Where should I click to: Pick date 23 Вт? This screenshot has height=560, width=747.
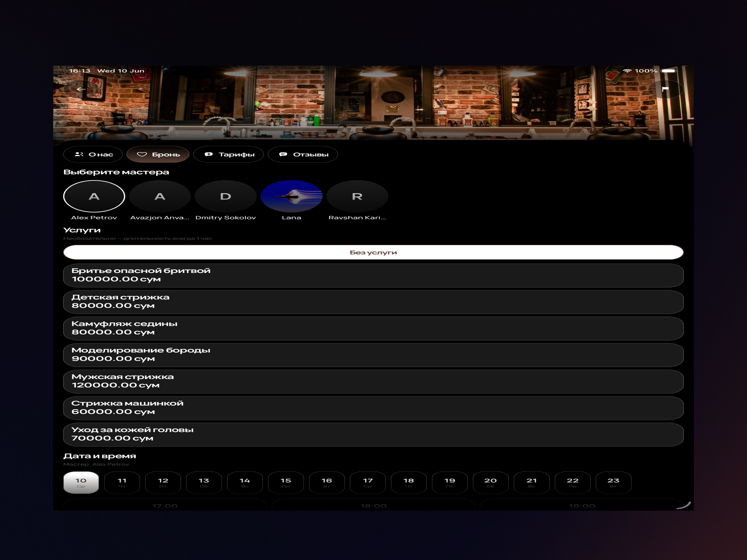coord(614,483)
